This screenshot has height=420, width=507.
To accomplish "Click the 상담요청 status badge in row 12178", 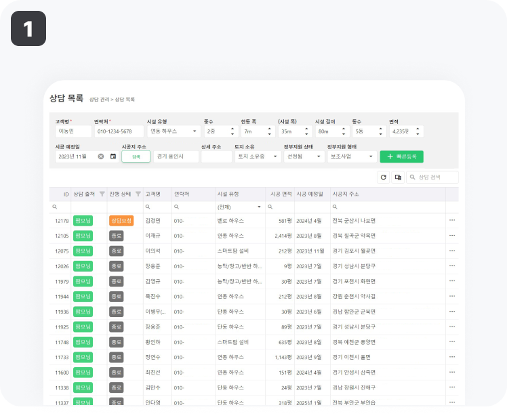I will coord(121,220).
